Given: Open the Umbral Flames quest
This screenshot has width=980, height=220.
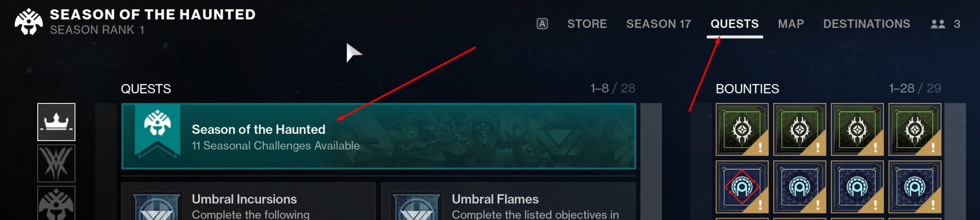Looking at the screenshot, I should tap(508, 202).
